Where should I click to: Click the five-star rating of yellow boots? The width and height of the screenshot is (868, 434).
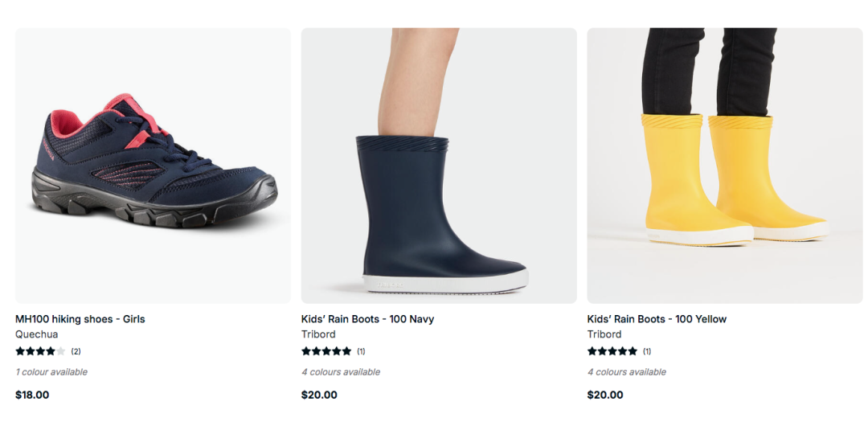point(612,351)
